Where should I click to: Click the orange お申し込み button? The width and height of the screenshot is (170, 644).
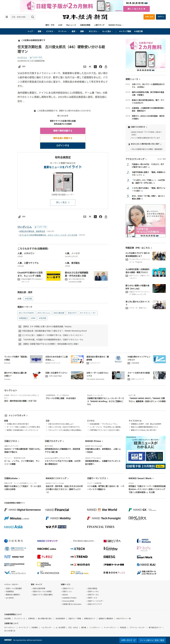(149, 17)
